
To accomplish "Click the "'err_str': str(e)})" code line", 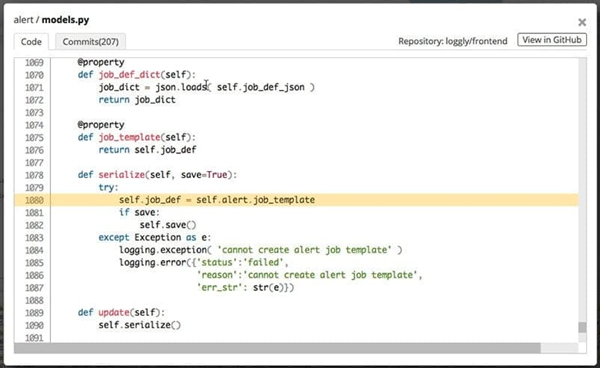I will point(245,287).
